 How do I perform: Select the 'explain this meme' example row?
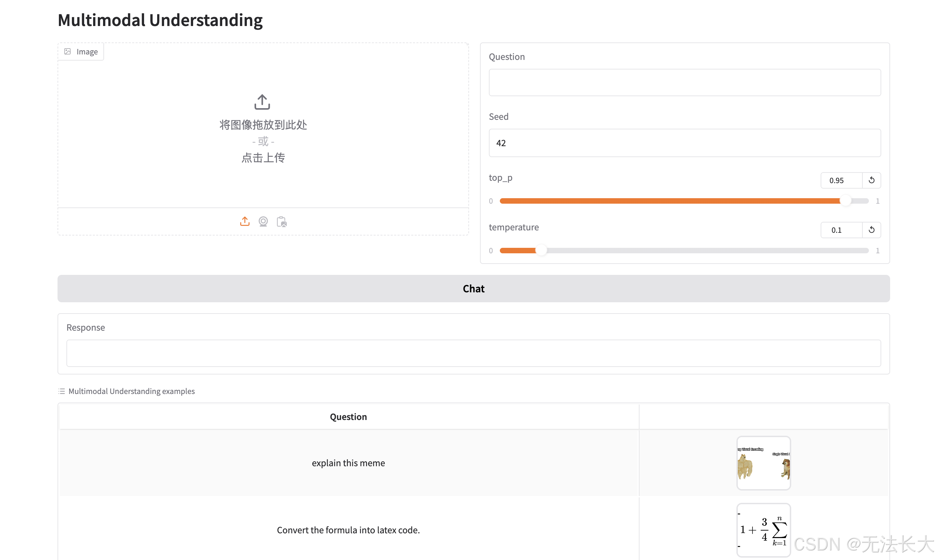(348, 463)
